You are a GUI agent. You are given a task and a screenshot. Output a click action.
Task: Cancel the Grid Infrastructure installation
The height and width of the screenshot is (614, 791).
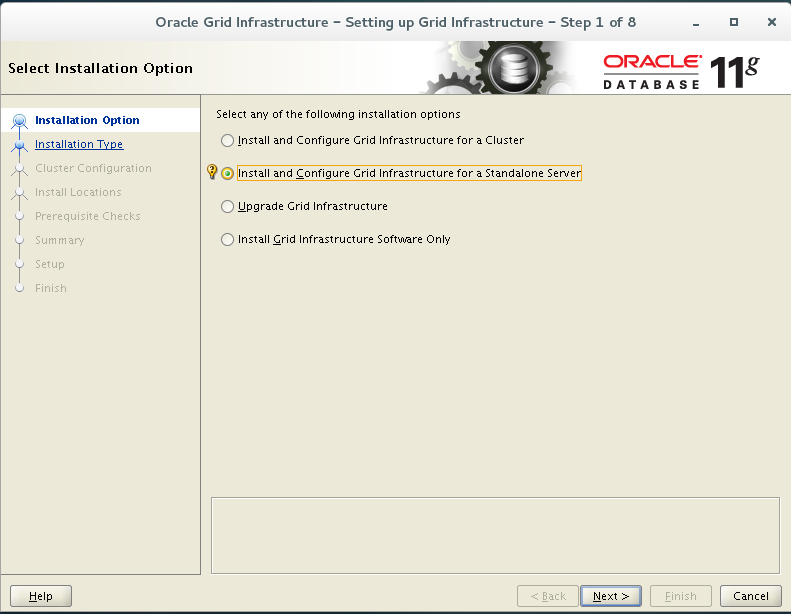click(751, 596)
